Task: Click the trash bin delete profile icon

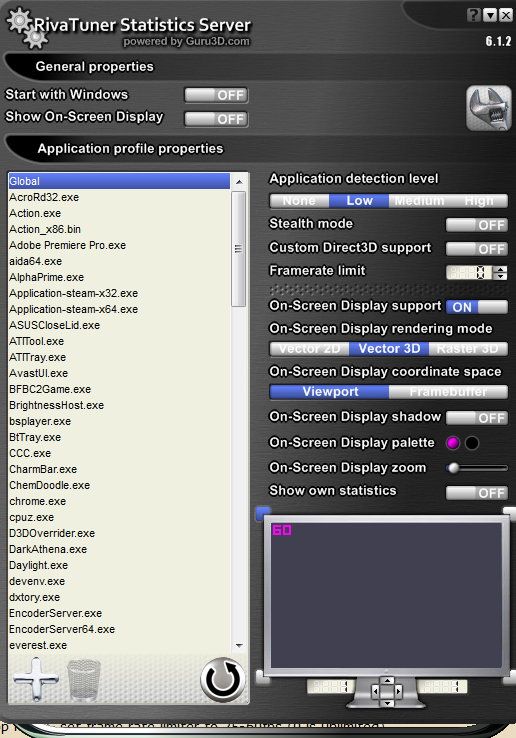Action: [84, 680]
